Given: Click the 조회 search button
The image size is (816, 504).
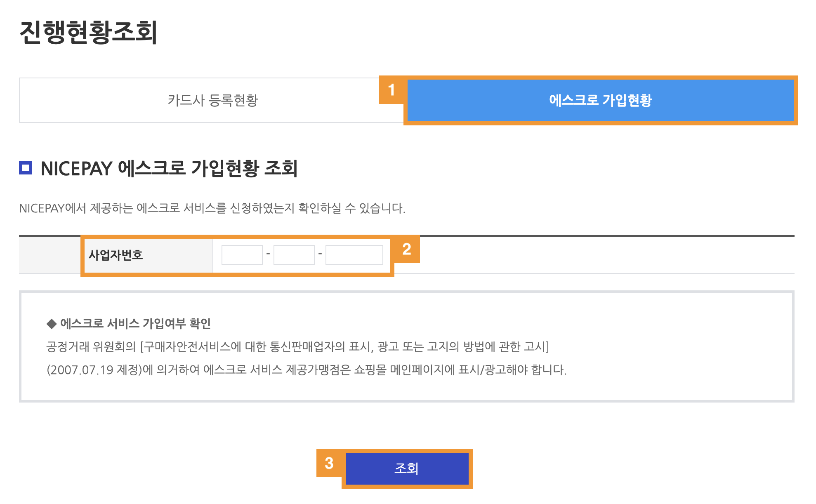Looking at the screenshot, I should [407, 469].
